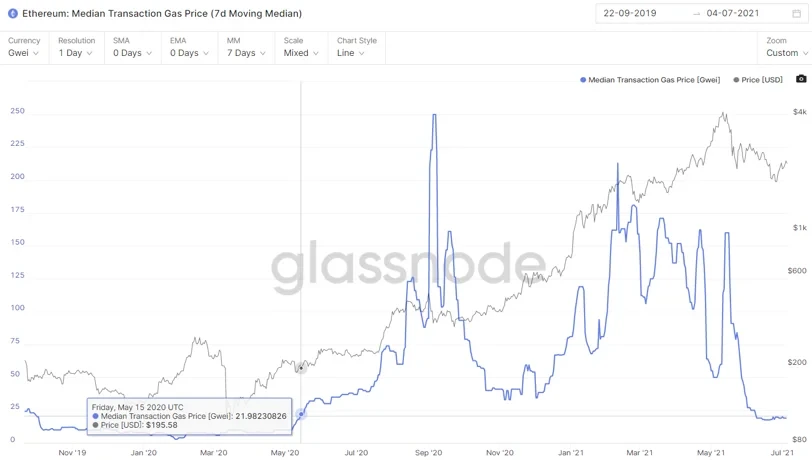The width and height of the screenshot is (812, 460).
Task: Click the date range arrow icon
Action: click(696, 14)
